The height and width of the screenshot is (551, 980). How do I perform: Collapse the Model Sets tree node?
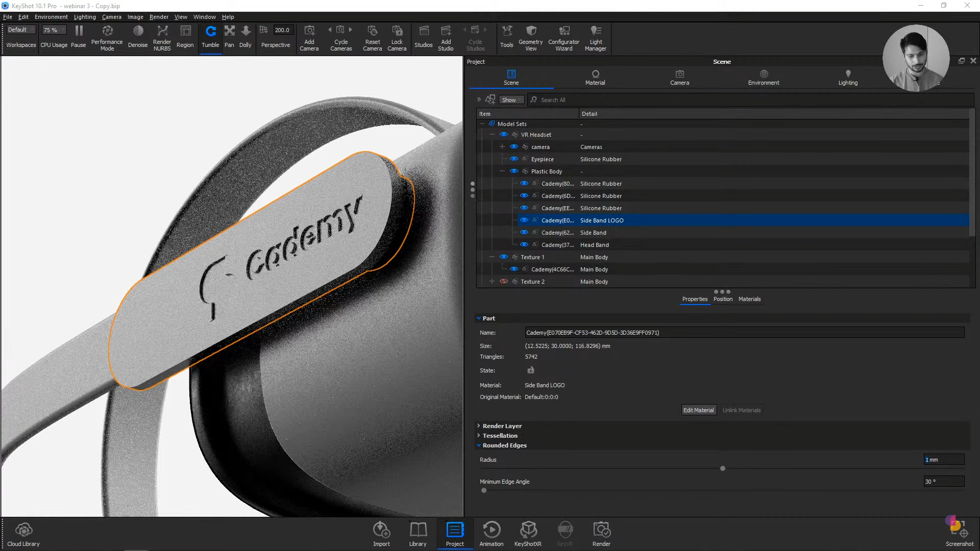tap(482, 124)
